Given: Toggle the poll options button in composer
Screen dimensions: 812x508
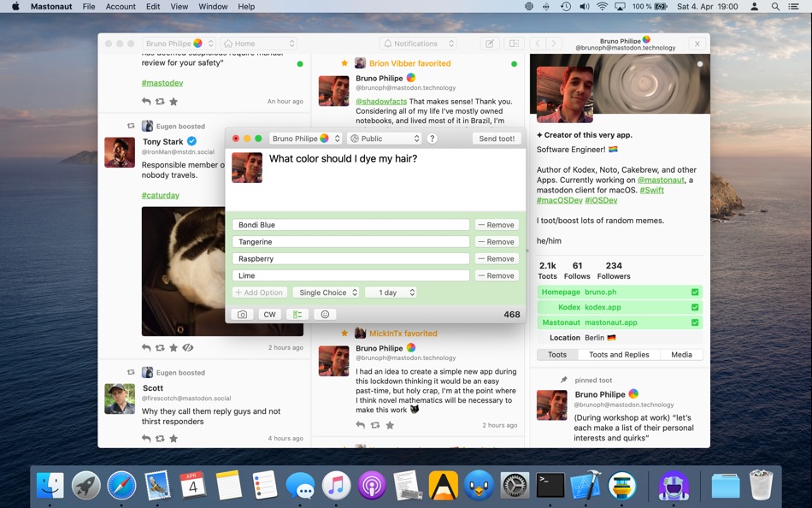Looking at the screenshot, I should click(x=297, y=314).
